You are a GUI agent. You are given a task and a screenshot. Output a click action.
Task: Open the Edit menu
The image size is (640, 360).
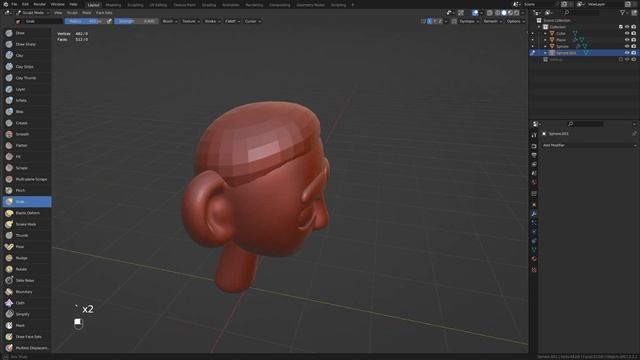coord(25,4)
